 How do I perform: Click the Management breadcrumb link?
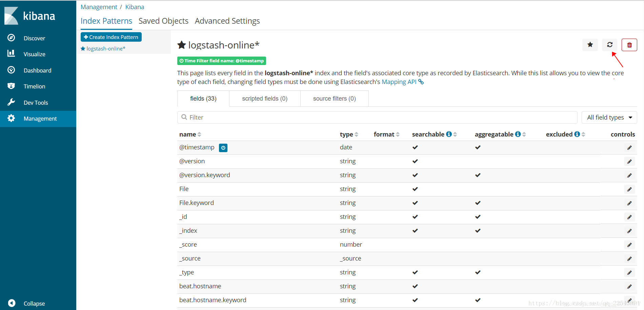[x=99, y=7]
